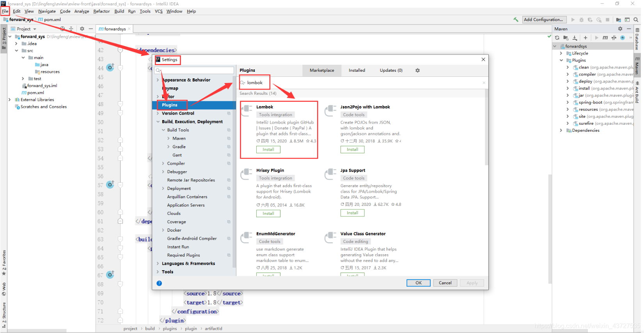This screenshot has width=644, height=333.
Task: Click the Stop square in main toolbar
Action: pos(607,19)
